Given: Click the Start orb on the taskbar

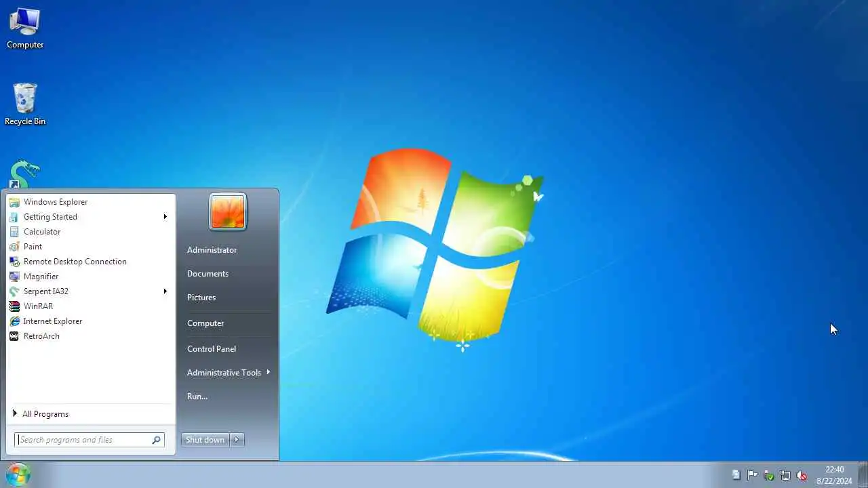Looking at the screenshot, I should (x=18, y=474).
